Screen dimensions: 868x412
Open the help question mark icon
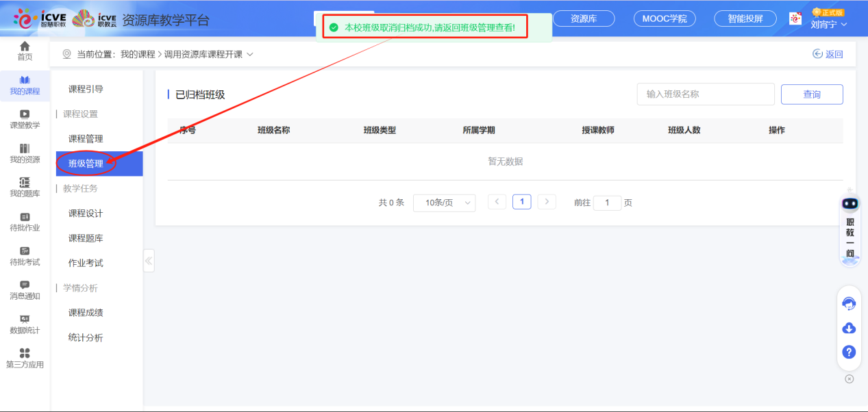tap(848, 352)
